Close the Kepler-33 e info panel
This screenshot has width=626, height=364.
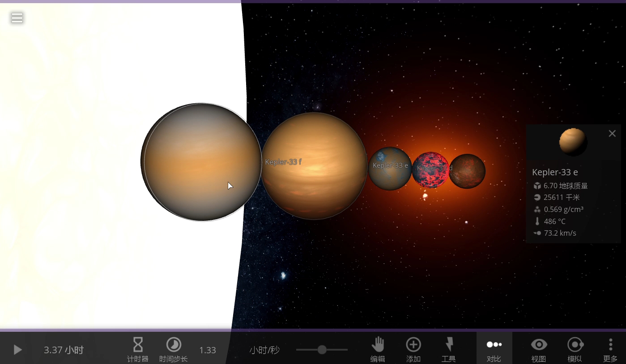pos(612,133)
